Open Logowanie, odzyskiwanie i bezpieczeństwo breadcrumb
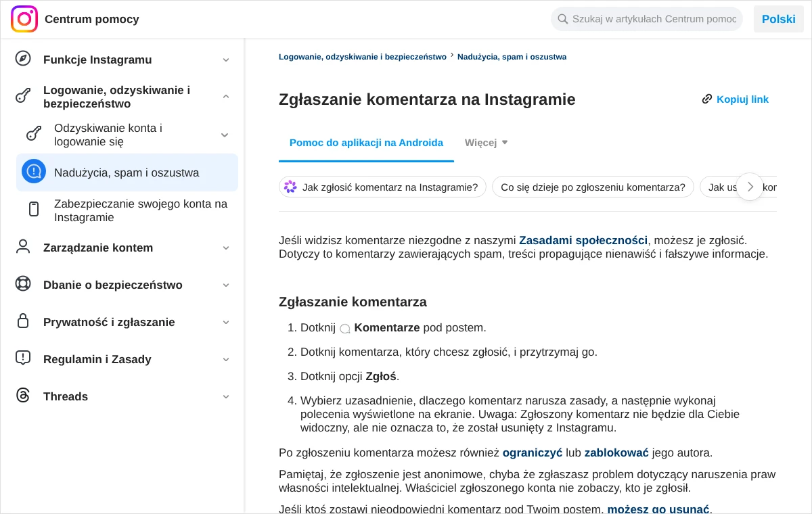Screen dimensions: 812x514 (x=363, y=57)
